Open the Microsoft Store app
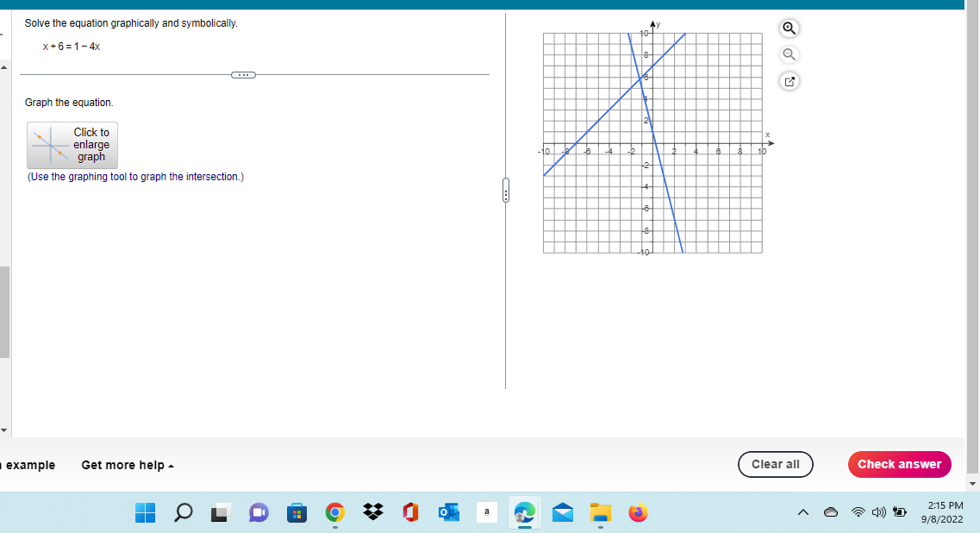The height and width of the screenshot is (533, 980). (x=296, y=512)
